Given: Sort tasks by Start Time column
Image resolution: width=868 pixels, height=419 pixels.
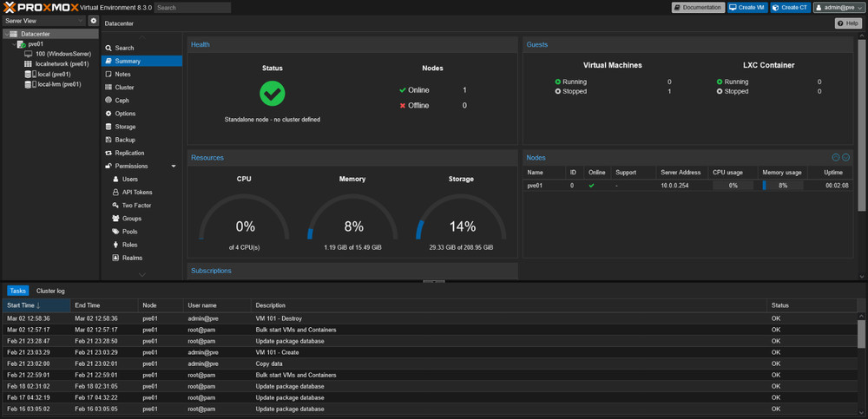Looking at the screenshot, I should pyautogui.click(x=36, y=305).
